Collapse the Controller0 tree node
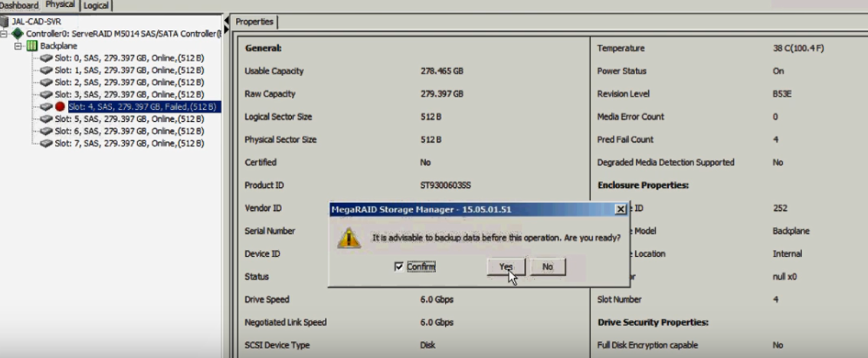Viewport: 868px width, 358px height. coord(5,34)
